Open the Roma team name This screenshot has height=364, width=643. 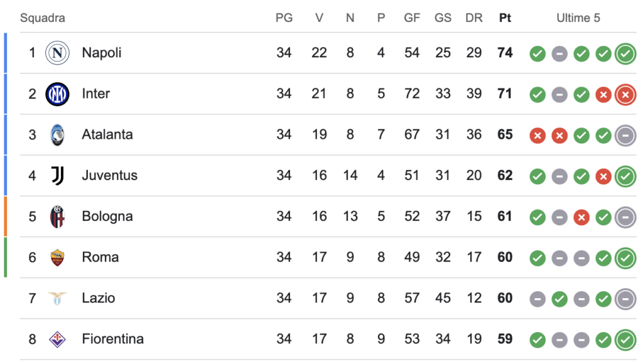100,257
